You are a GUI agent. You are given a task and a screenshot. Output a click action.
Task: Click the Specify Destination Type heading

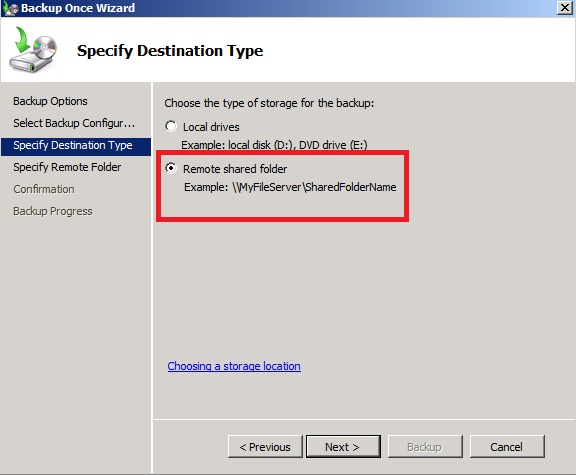pyautogui.click(x=170, y=51)
